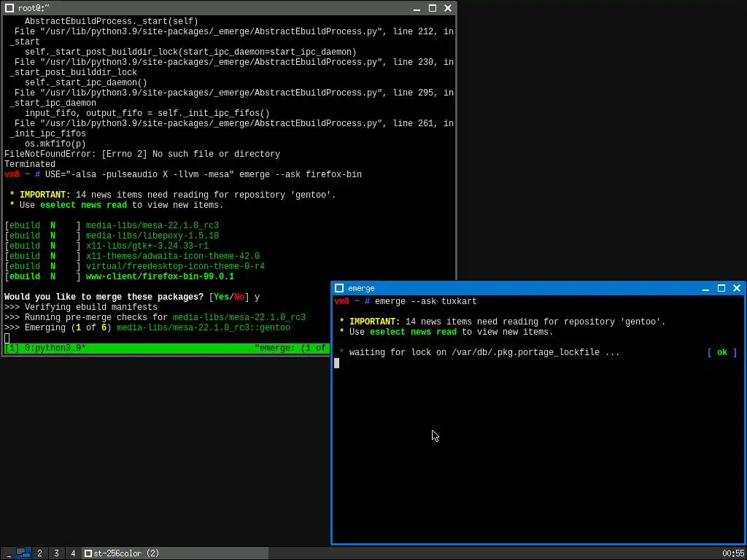This screenshot has width=747, height=560.
Task: Click the USE= emerge firefox-bin command line
Action: click(204, 174)
